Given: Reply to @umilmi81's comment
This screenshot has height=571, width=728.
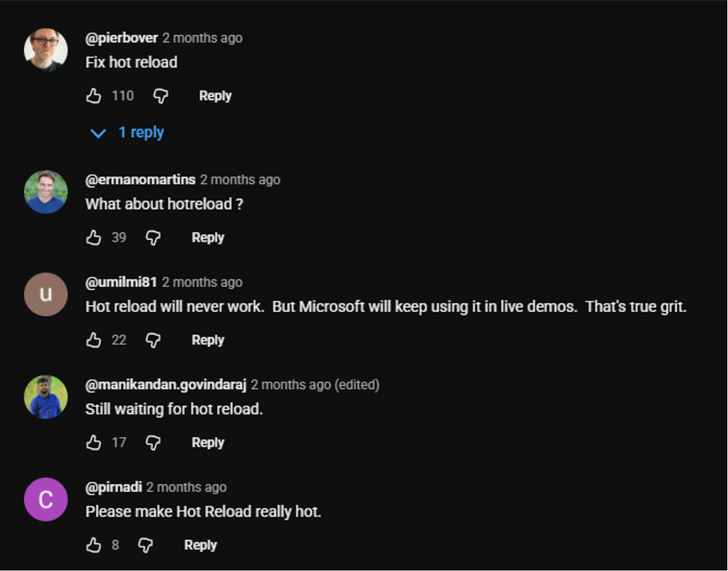Looking at the screenshot, I should coord(207,340).
